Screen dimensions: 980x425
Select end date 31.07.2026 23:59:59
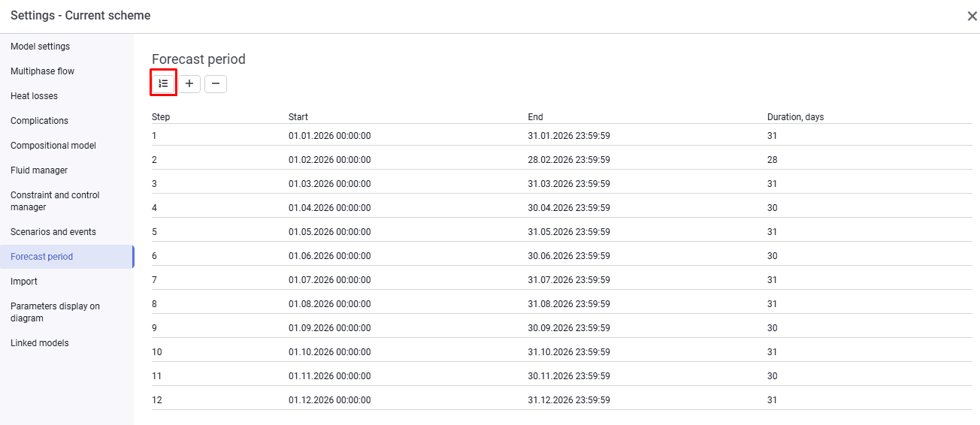[x=569, y=280]
